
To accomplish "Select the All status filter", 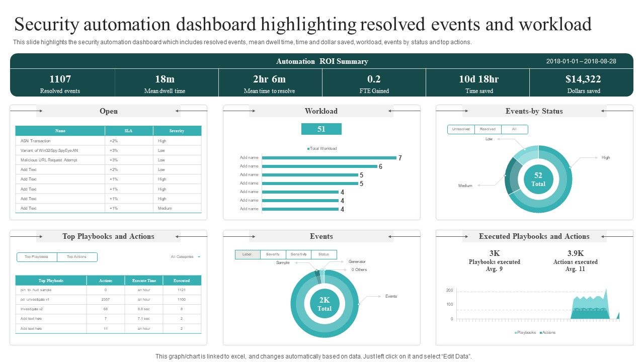I will [514, 129].
